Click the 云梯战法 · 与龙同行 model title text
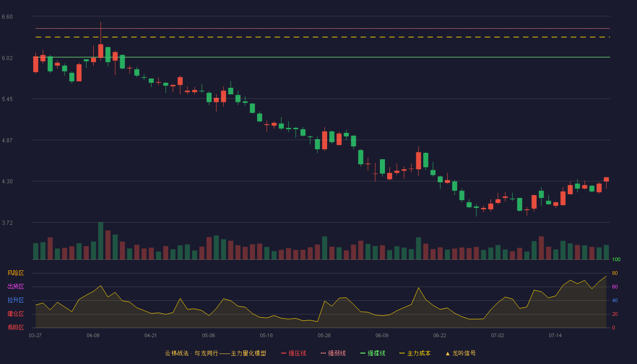The width and height of the screenshot is (637, 364). tap(192, 353)
